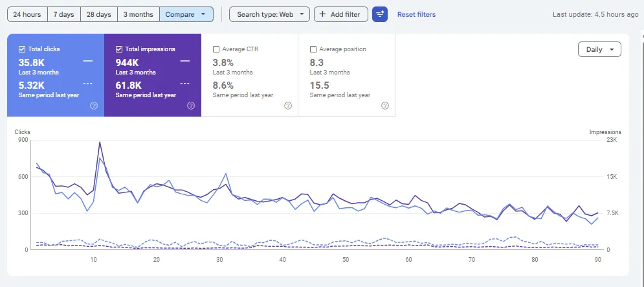This screenshot has width=644, height=287.
Task: Toggle the Total impressions checkbox
Action: [x=119, y=49]
